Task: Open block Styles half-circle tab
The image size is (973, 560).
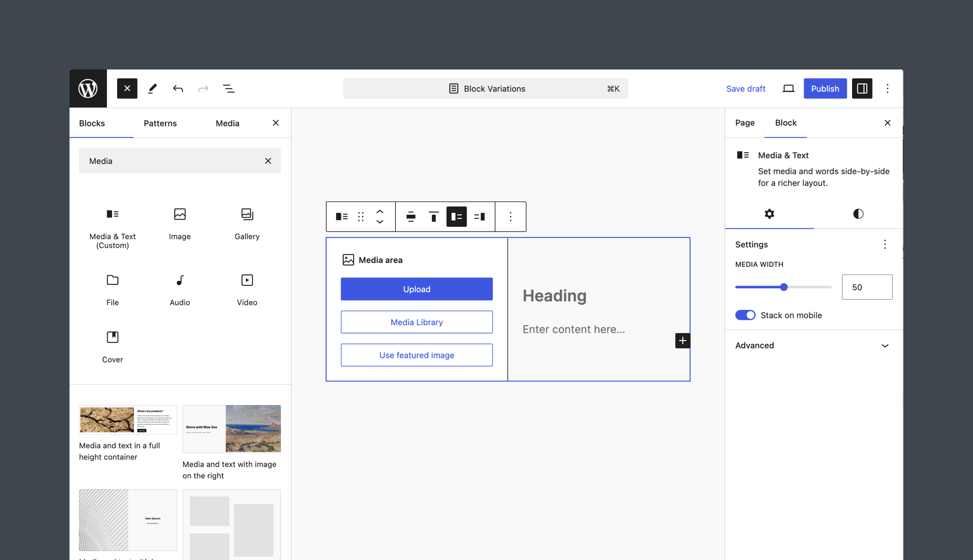Action: pyautogui.click(x=858, y=213)
